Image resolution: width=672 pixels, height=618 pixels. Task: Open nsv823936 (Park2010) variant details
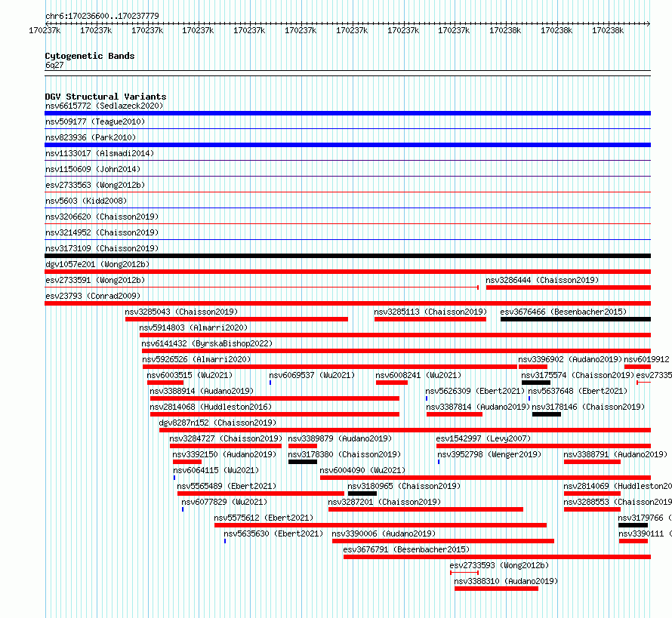[x=91, y=137]
